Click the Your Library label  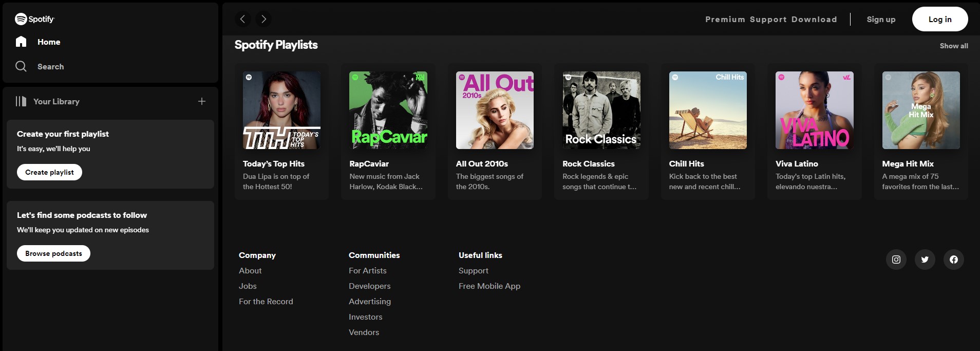56,102
